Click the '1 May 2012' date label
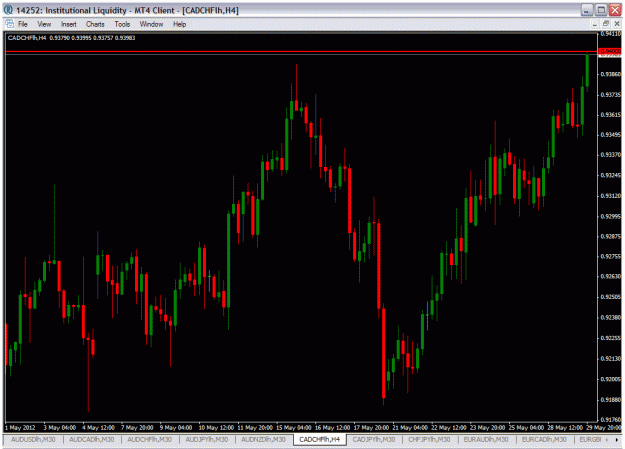Image resolution: width=625 pixels, height=449 pixels. pos(20,427)
